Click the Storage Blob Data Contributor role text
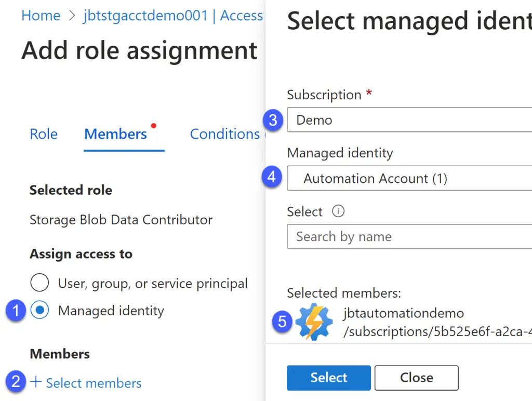This screenshot has width=532, height=401. pos(121,220)
